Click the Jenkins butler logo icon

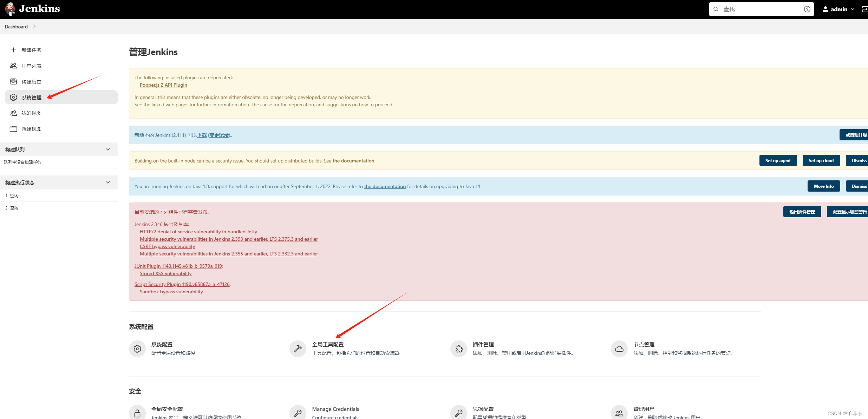(10, 9)
